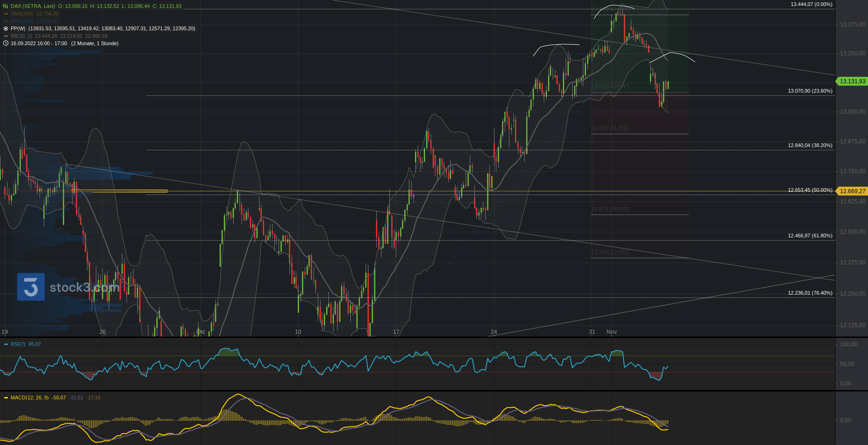868x445 pixels.
Task: Click the SMA(200) legend color marker
Action: [6, 13]
